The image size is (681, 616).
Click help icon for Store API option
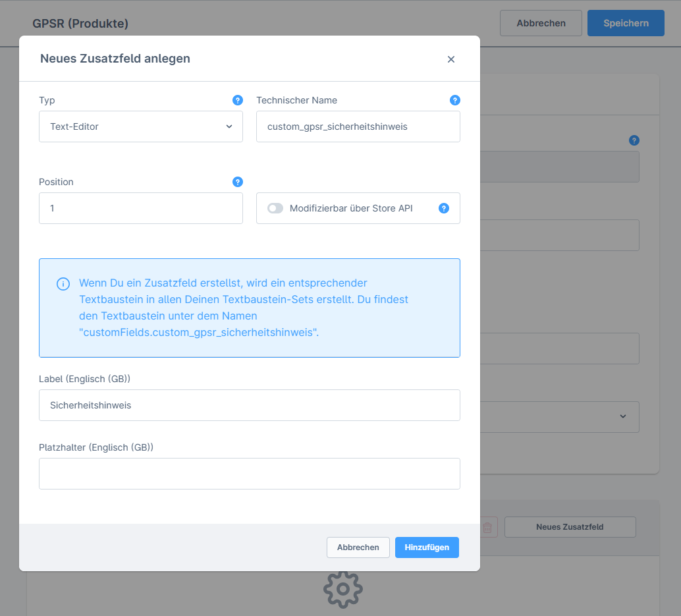[x=444, y=208]
